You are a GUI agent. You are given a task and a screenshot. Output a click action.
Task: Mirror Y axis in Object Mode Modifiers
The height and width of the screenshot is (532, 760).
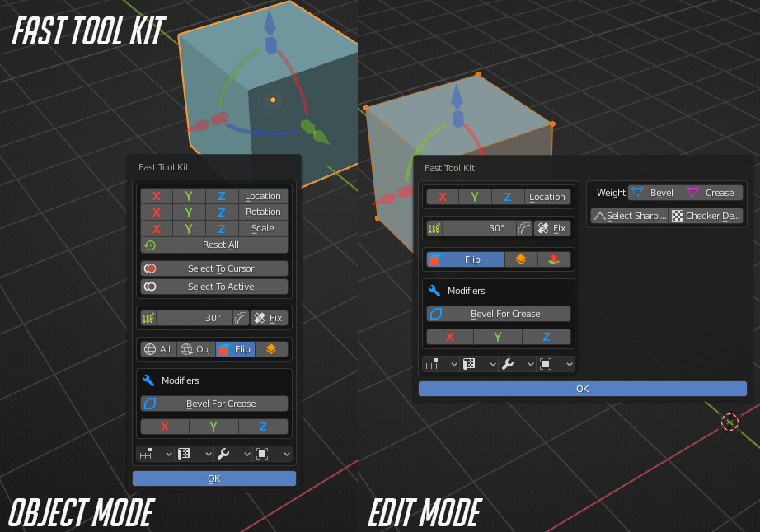tap(213, 427)
